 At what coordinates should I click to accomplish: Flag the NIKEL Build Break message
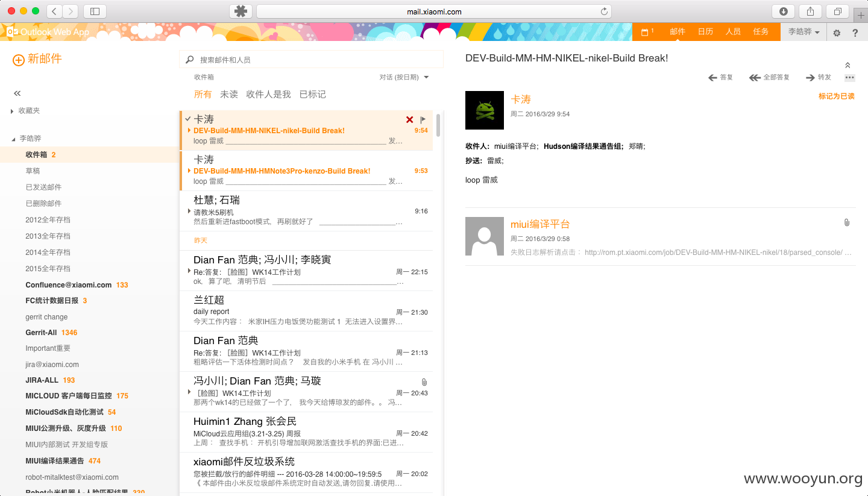423,119
